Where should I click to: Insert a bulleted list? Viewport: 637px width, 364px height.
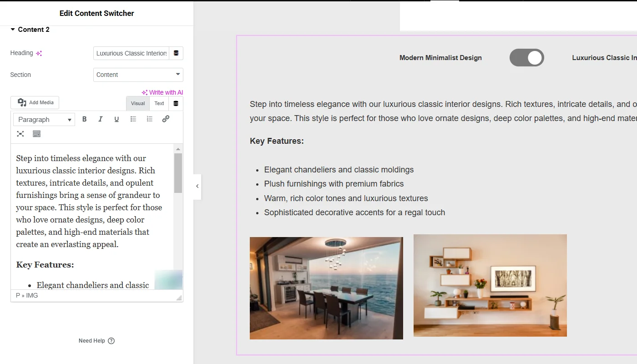pyautogui.click(x=133, y=119)
